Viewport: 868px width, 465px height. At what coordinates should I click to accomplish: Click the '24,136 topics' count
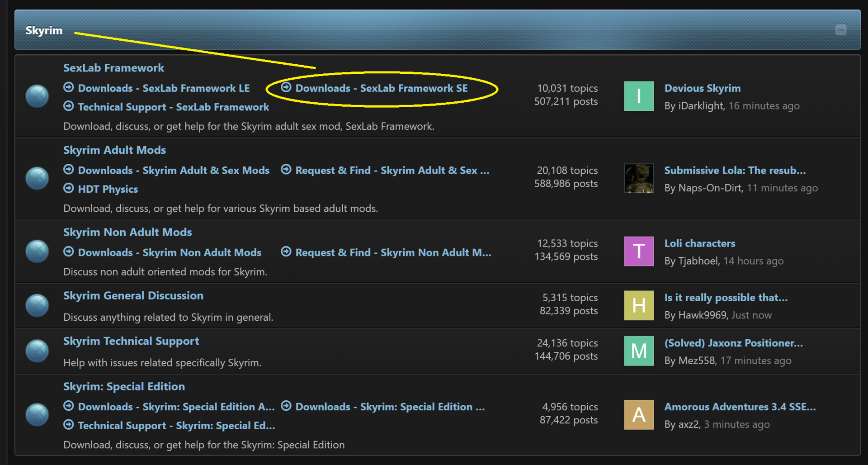567,343
